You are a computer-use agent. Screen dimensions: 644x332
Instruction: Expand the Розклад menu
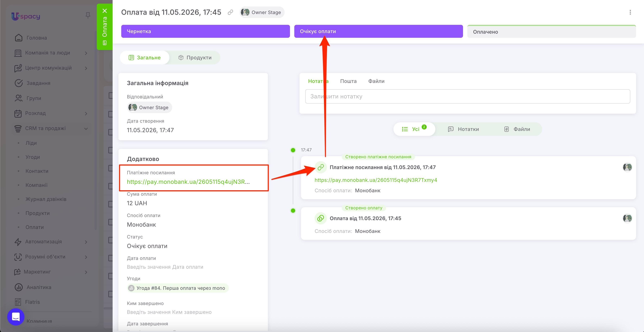[86, 113]
